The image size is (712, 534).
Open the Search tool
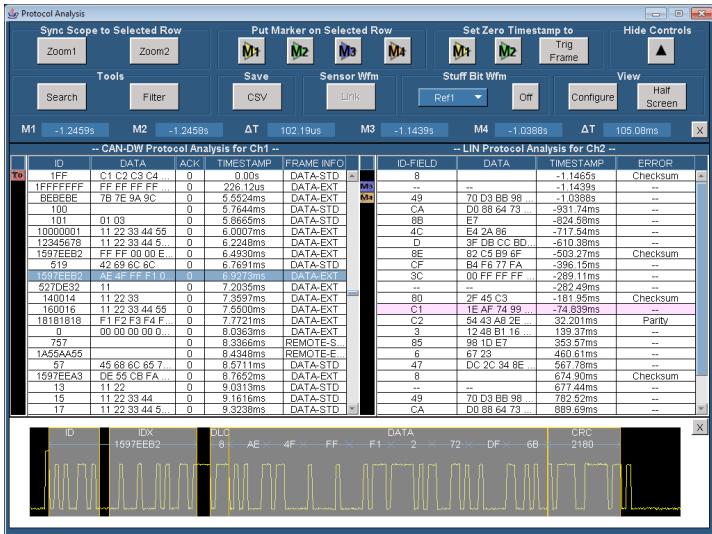61,97
